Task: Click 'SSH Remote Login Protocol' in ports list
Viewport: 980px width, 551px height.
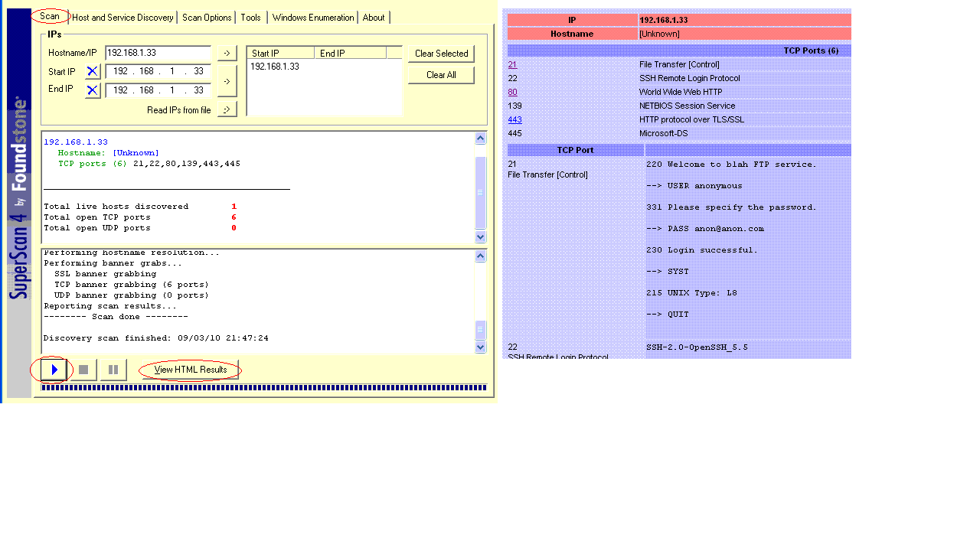Action: click(690, 78)
